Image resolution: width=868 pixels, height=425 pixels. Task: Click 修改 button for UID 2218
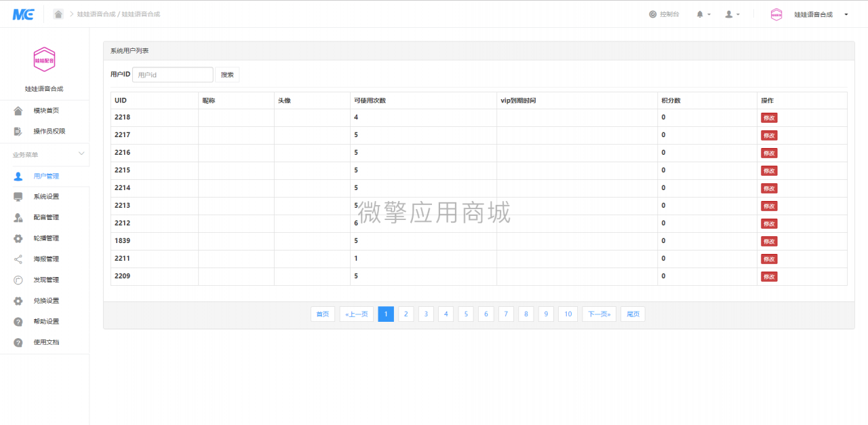click(x=769, y=117)
